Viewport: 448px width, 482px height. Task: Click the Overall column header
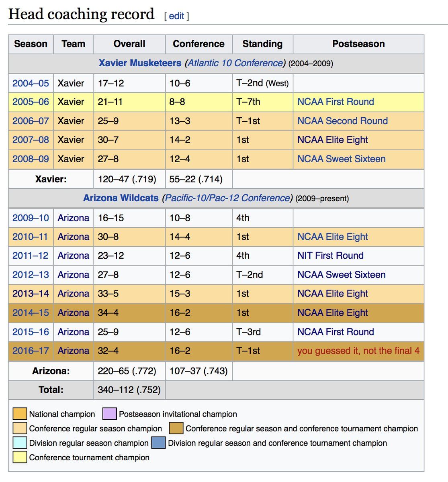pos(129,44)
